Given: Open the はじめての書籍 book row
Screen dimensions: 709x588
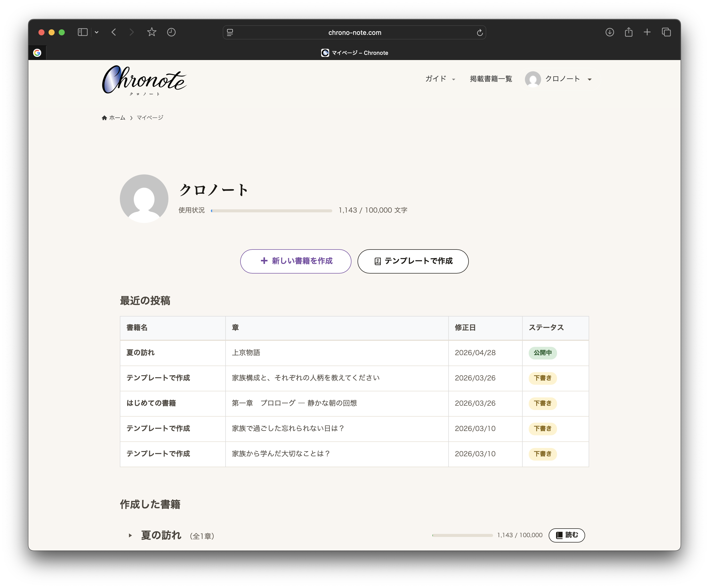Looking at the screenshot, I should pyautogui.click(x=151, y=403).
